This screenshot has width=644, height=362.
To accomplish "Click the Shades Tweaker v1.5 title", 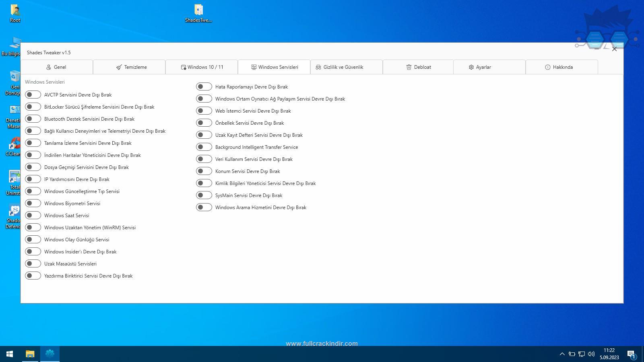I will [x=49, y=53].
